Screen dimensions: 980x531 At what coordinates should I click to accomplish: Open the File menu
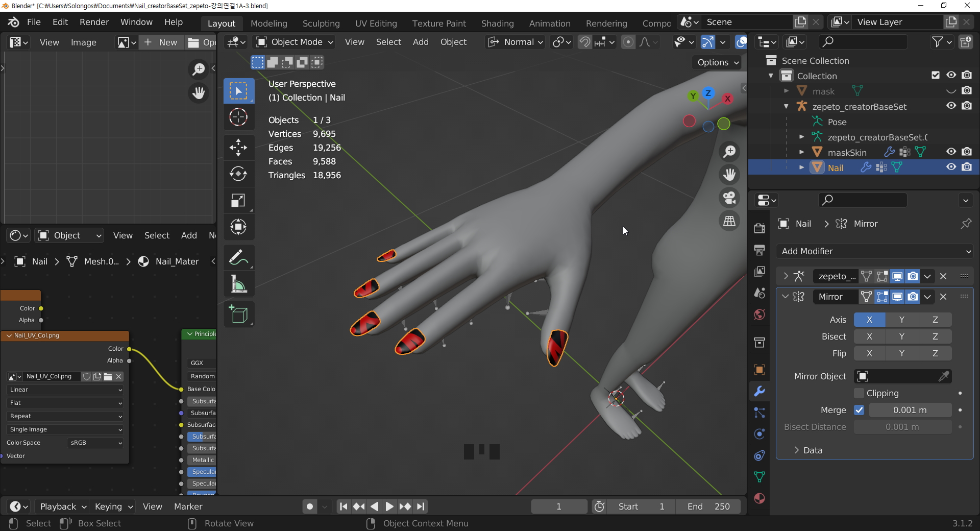tap(34, 22)
